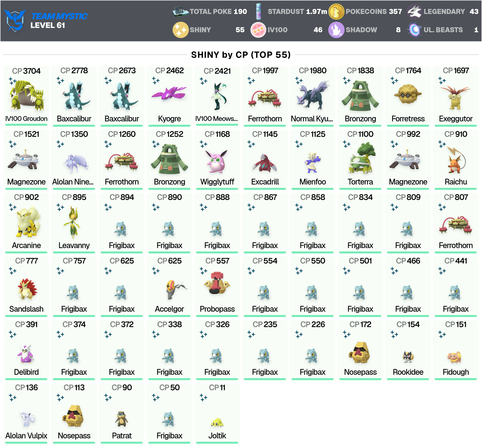This screenshot has height=448, width=482.
Task: Open the Probopass CP 557 card
Action: 217,286
